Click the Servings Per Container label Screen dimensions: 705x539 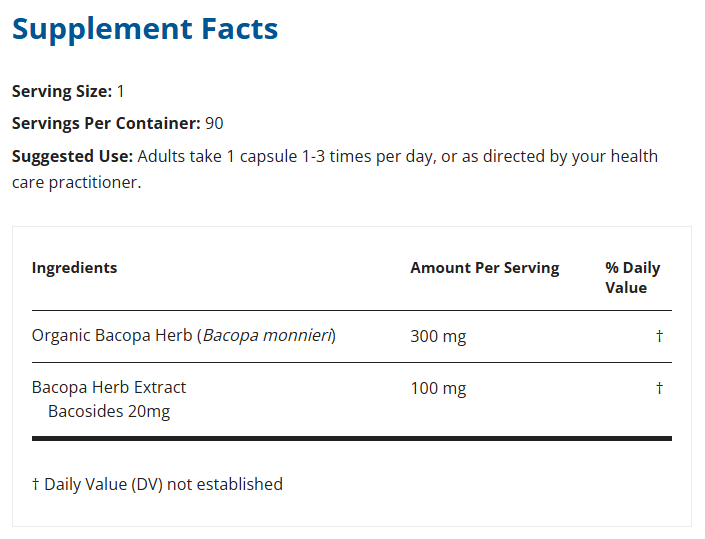[106, 124]
